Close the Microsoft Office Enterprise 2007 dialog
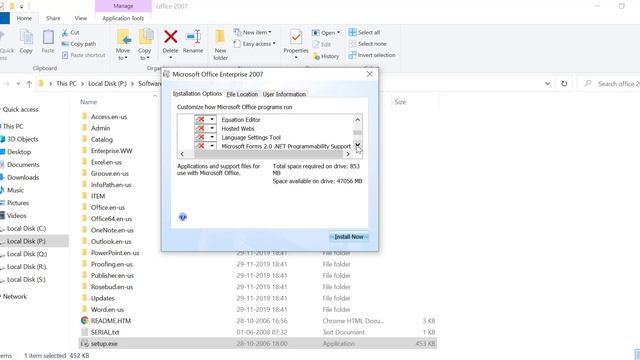Screen dimensions: 640x360 [369, 74]
